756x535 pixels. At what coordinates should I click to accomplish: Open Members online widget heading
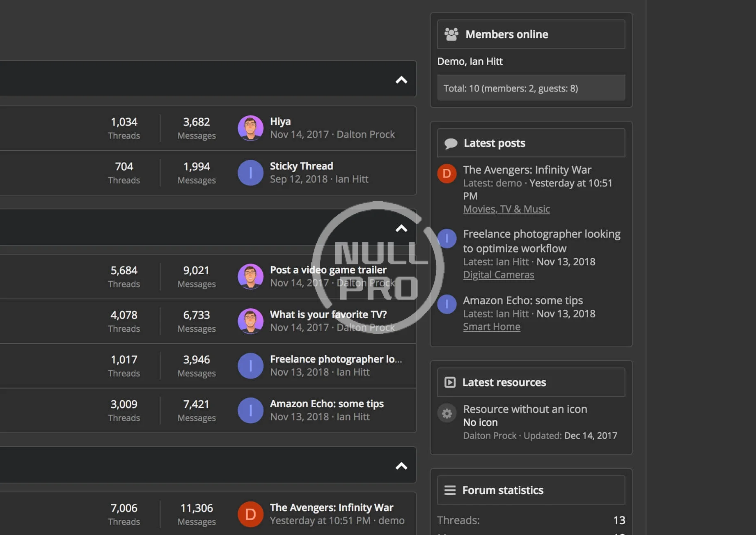click(506, 34)
